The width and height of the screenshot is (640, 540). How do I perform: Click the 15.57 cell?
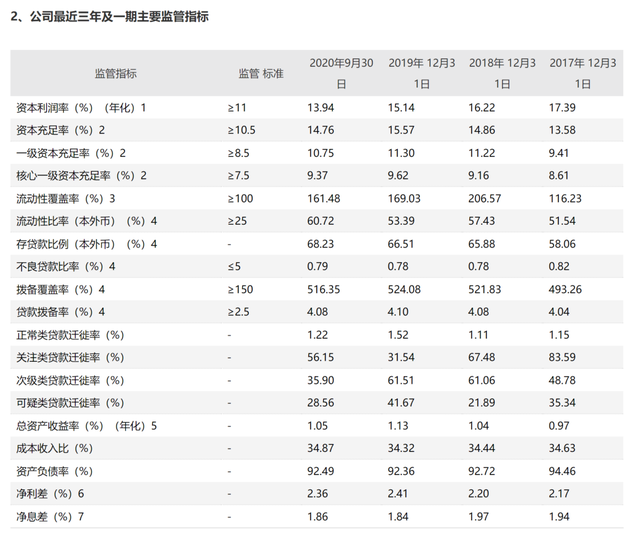click(401, 130)
